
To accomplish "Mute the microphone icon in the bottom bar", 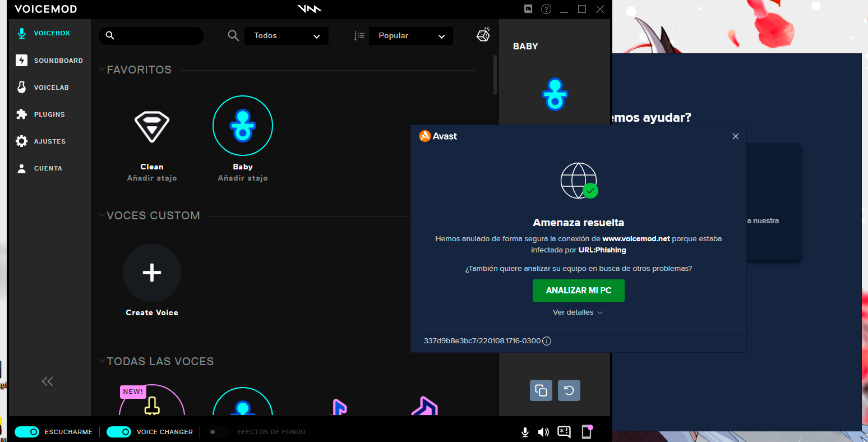I will point(525,432).
